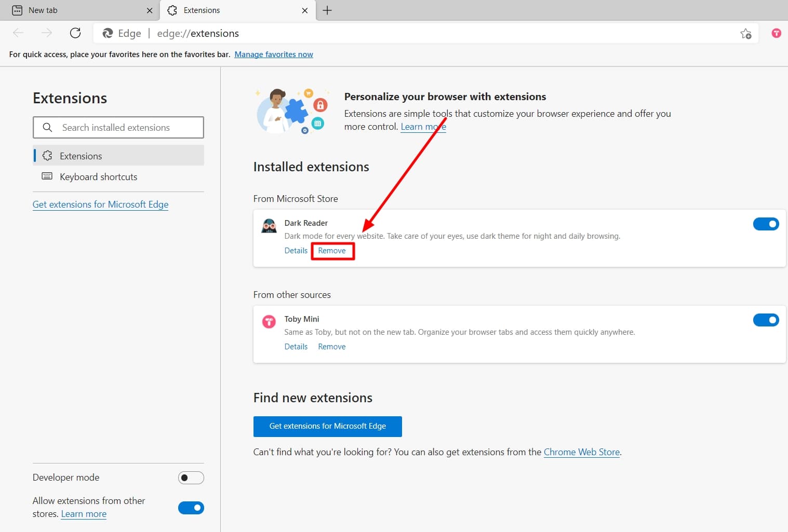The height and width of the screenshot is (532, 788).
Task: Click the Get extensions for Microsoft Edge button
Action: 327,426
